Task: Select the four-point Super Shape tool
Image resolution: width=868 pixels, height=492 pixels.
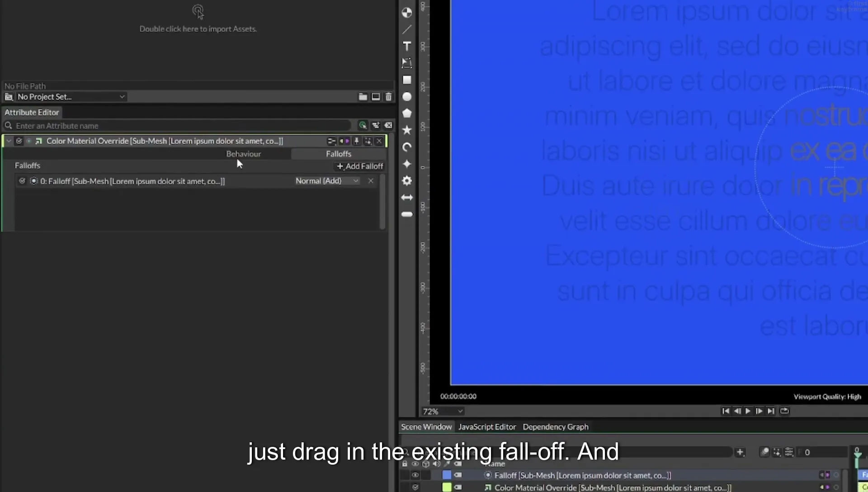Action: pos(407,164)
